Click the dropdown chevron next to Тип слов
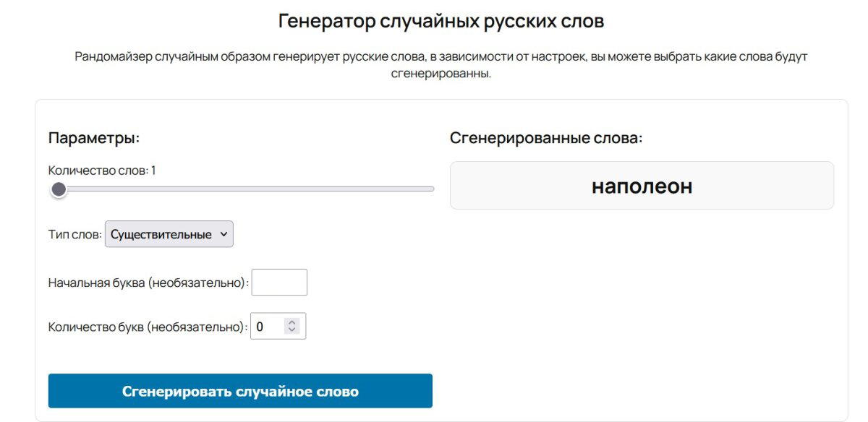The height and width of the screenshot is (422, 868). point(224,234)
